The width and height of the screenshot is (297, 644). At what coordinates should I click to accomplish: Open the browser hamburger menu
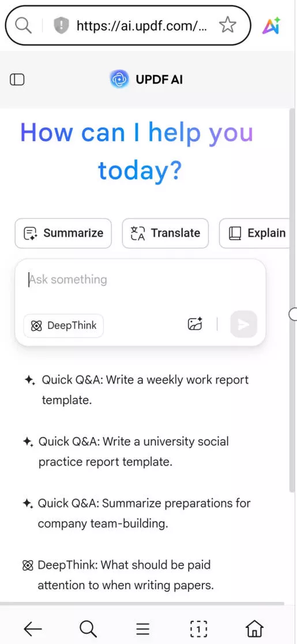[143, 628]
